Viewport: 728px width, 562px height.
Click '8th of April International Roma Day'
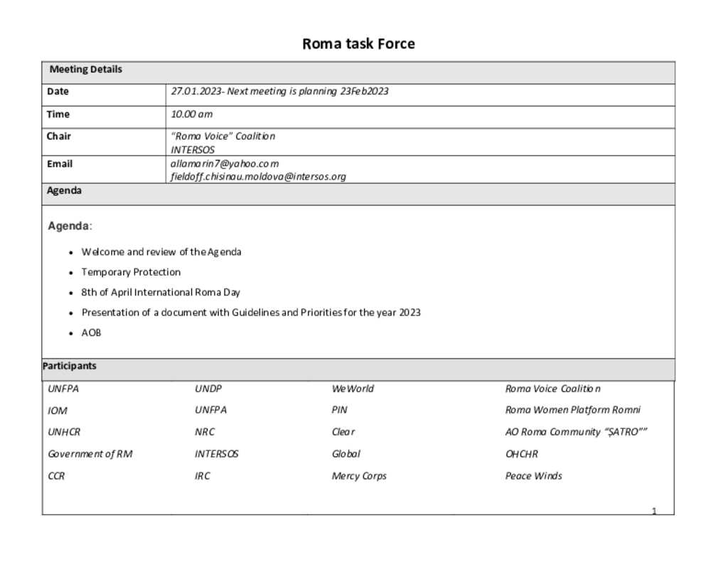(x=161, y=293)
